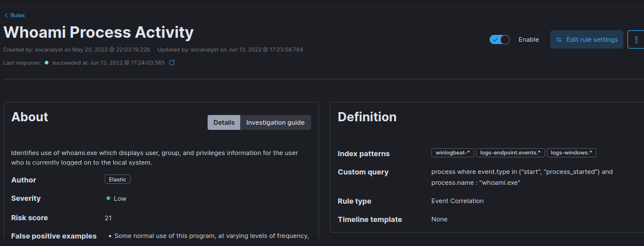
Task: Click the Created by socanalyst text
Action: (77, 50)
